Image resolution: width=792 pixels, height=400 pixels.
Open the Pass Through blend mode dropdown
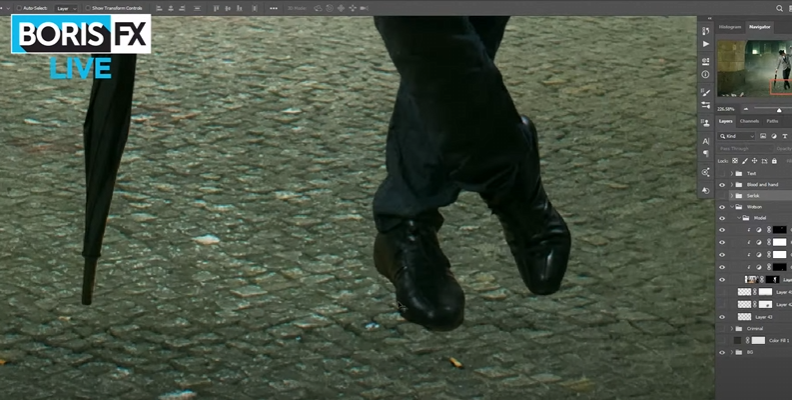[x=746, y=148]
